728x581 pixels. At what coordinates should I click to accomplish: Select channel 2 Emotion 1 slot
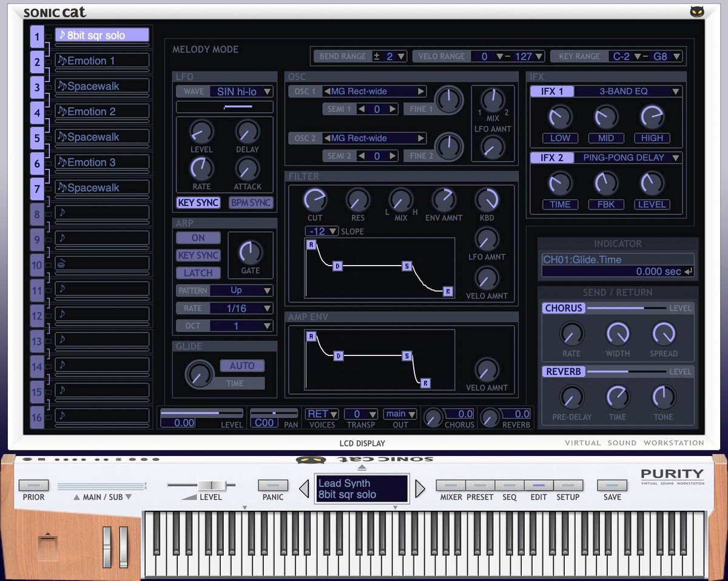pyautogui.click(x=102, y=61)
